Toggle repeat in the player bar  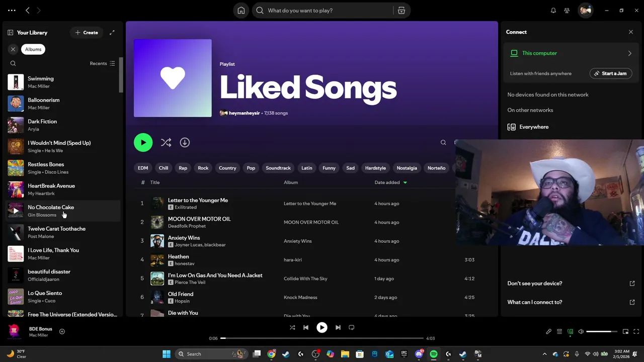point(352,327)
